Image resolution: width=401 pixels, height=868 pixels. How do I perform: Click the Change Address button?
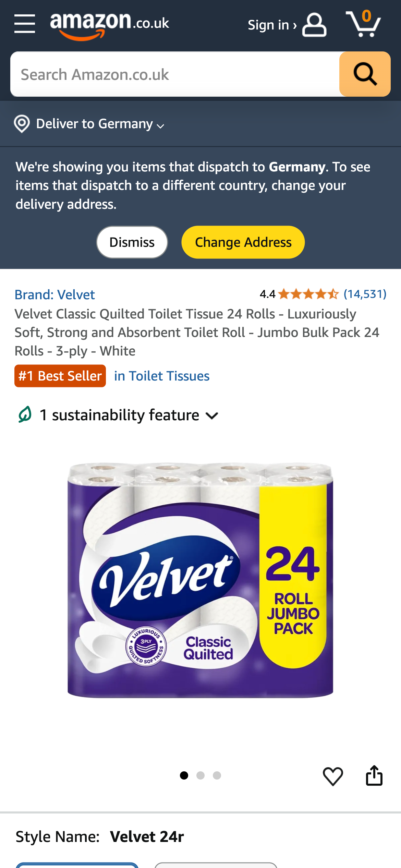243,242
